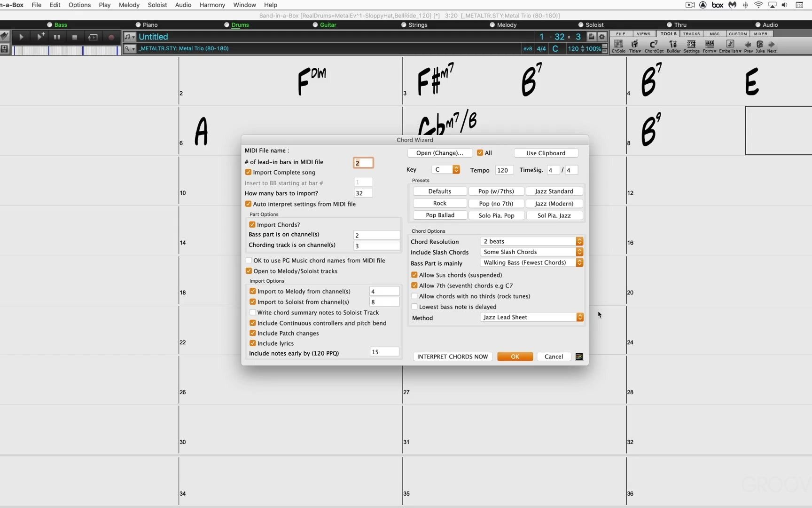Toggle Open to Melody/Soloist tracks
This screenshot has width=812, height=508.
tap(249, 271)
